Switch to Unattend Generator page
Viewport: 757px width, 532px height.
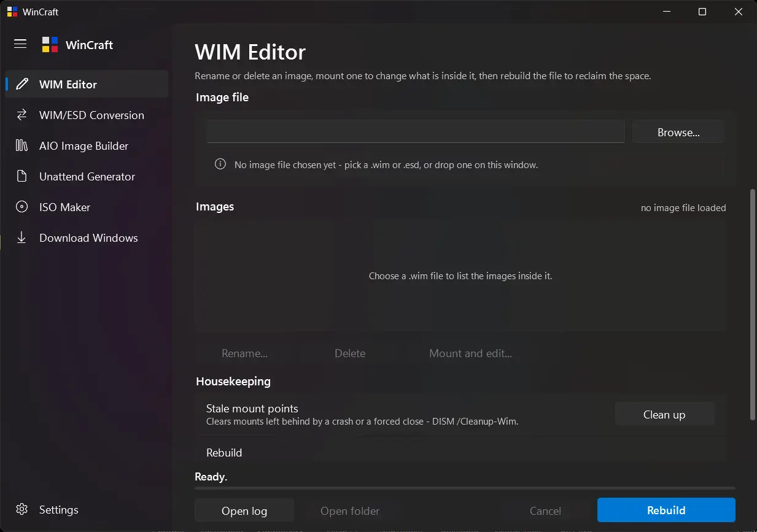click(x=87, y=176)
